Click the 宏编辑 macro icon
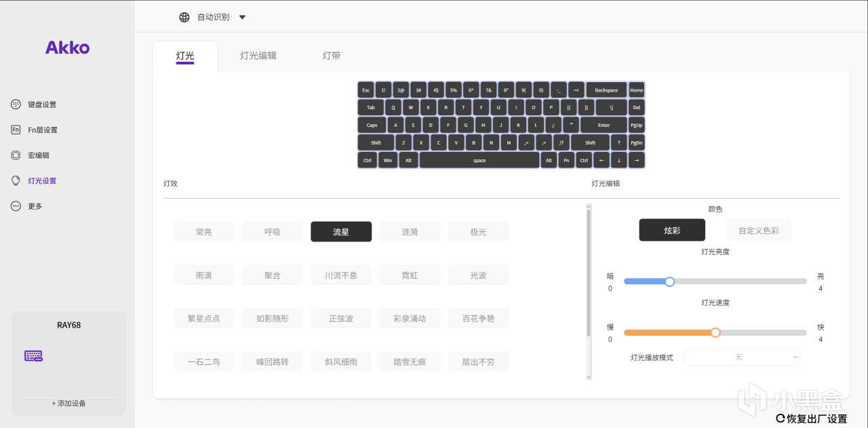The width and height of the screenshot is (868, 428). [x=16, y=155]
